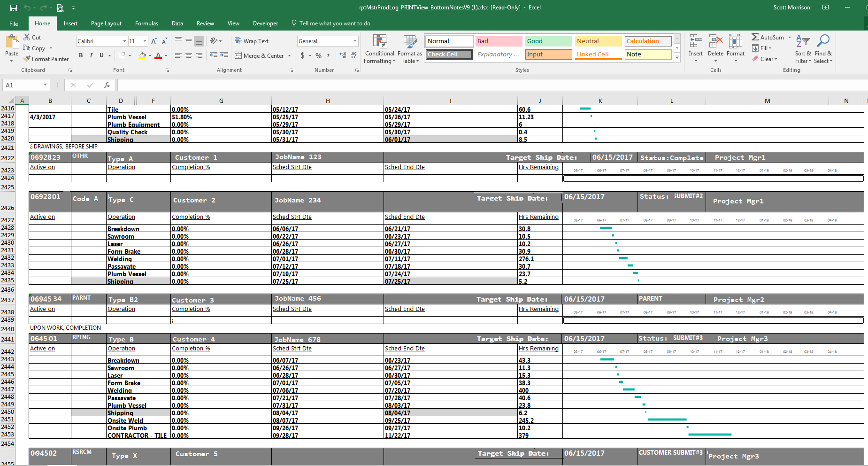Toggle Align Right button
Screen dimensions: 868x466
199,55
